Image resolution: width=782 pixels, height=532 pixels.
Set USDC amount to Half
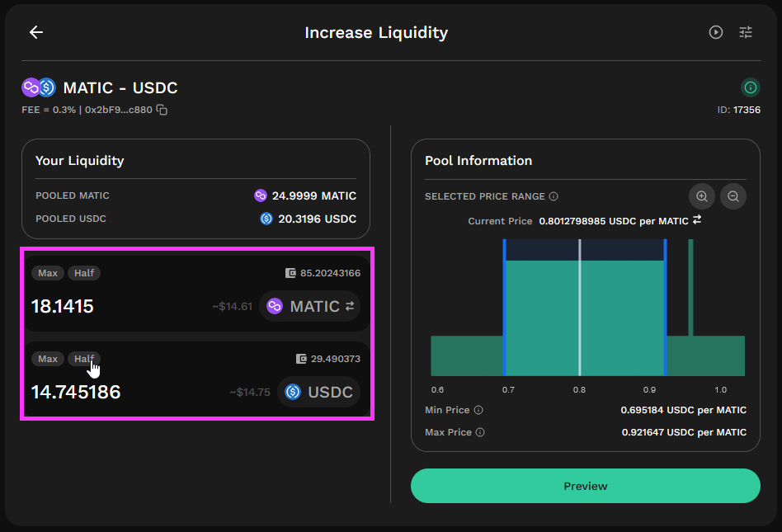coord(84,359)
